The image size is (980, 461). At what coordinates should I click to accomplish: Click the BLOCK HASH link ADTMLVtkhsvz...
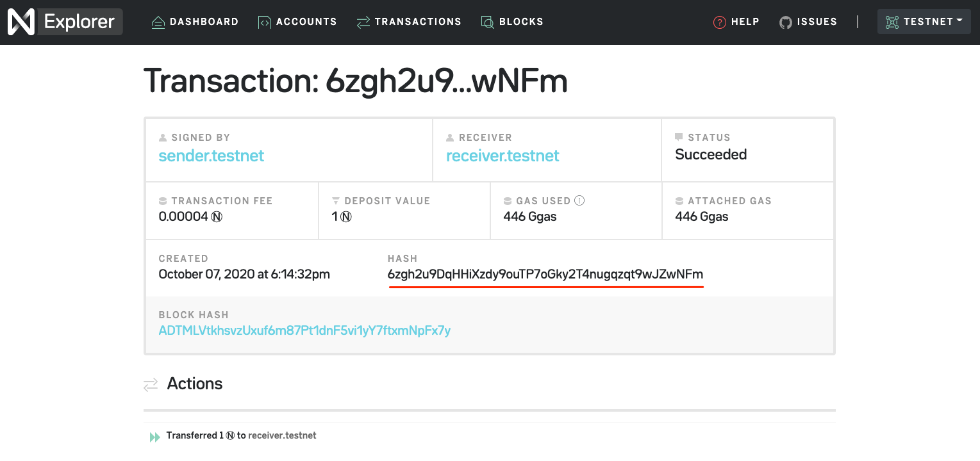[306, 330]
